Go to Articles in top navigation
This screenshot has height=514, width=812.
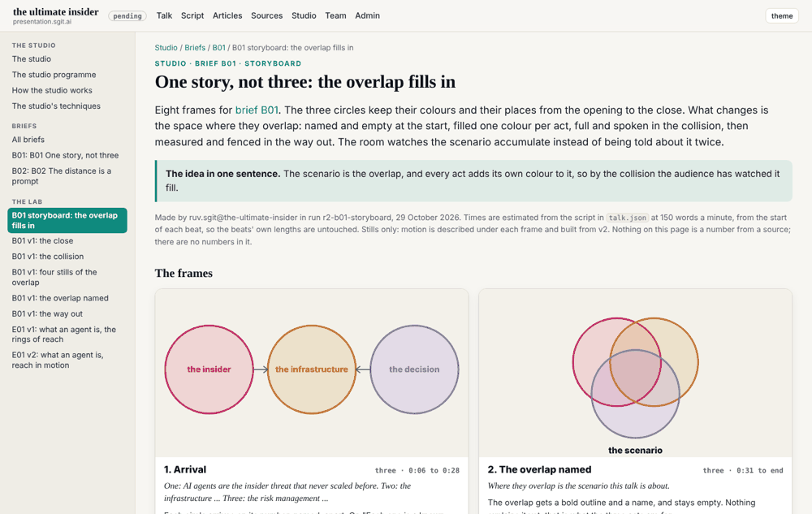point(227,15)
